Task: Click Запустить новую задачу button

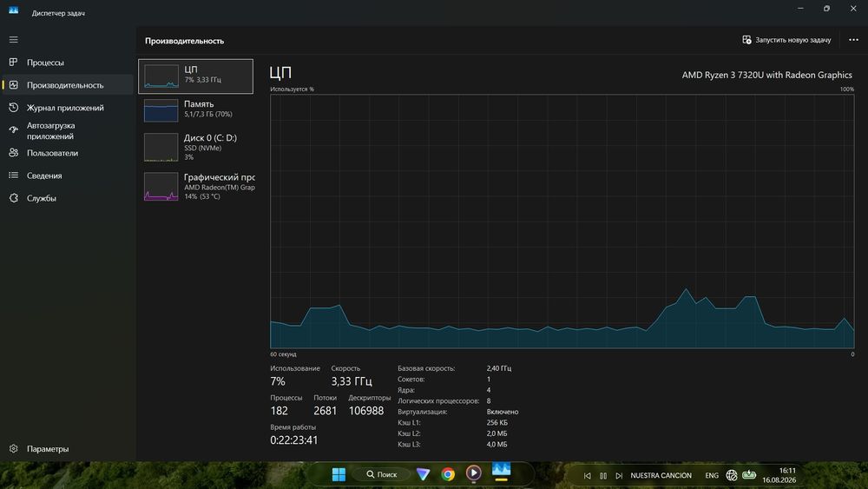Action: click(x=786, y=40)
